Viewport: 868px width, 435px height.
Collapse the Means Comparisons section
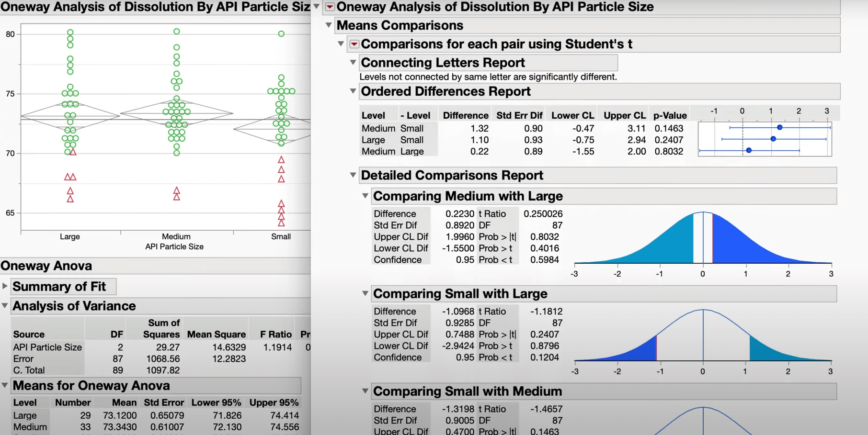[x=329, y=25]
